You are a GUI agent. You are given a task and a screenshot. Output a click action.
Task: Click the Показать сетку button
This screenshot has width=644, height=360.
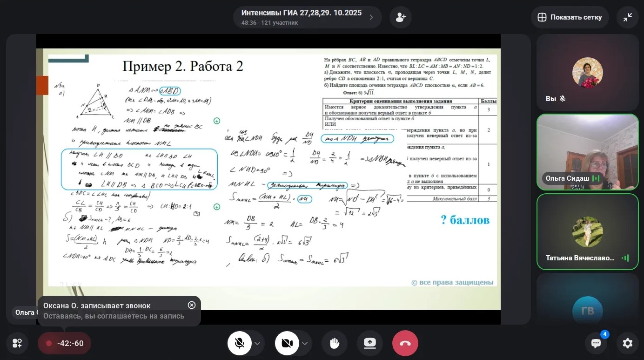click(x=570, y=17)
